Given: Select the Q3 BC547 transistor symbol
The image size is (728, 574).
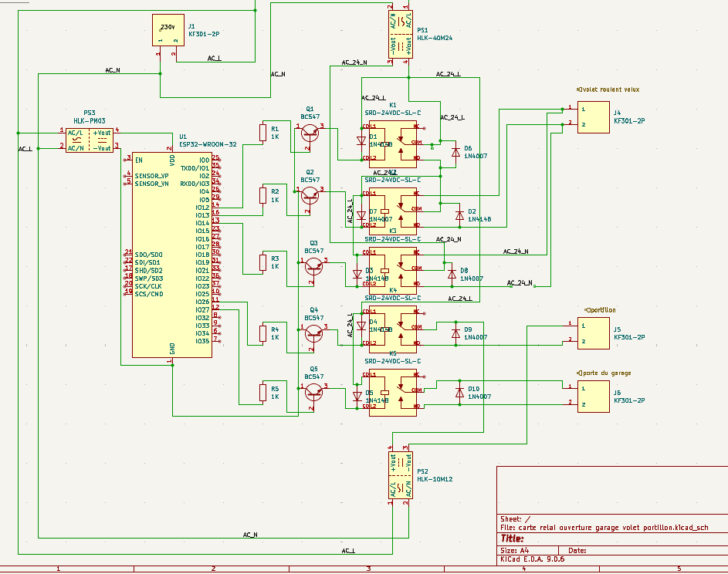Looking at the screenshot, I should click(x=314, y=267).
